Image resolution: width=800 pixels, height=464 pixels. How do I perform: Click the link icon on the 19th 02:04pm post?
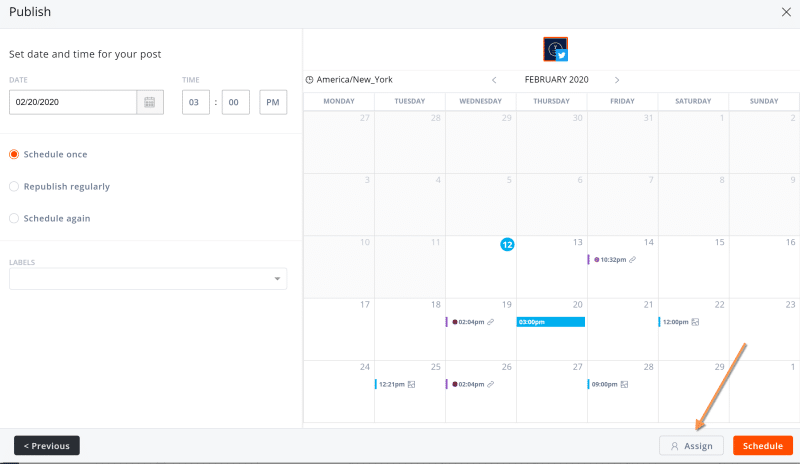[490, 322]
